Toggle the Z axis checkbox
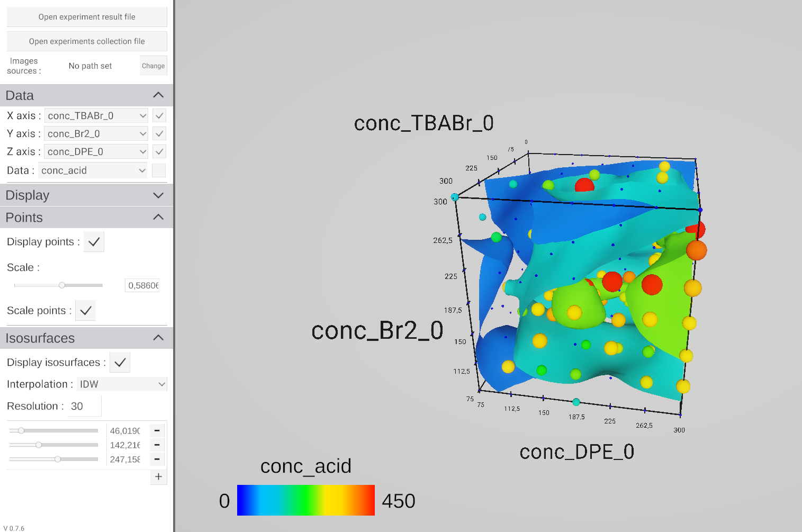The image size is (802, 532). pos(159,152)
